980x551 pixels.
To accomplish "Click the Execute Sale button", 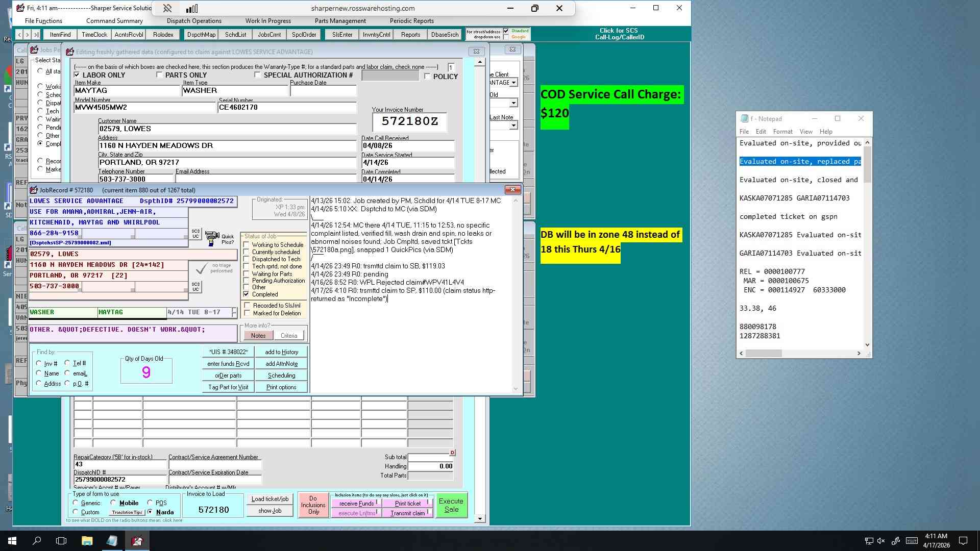I will point(451,505).
